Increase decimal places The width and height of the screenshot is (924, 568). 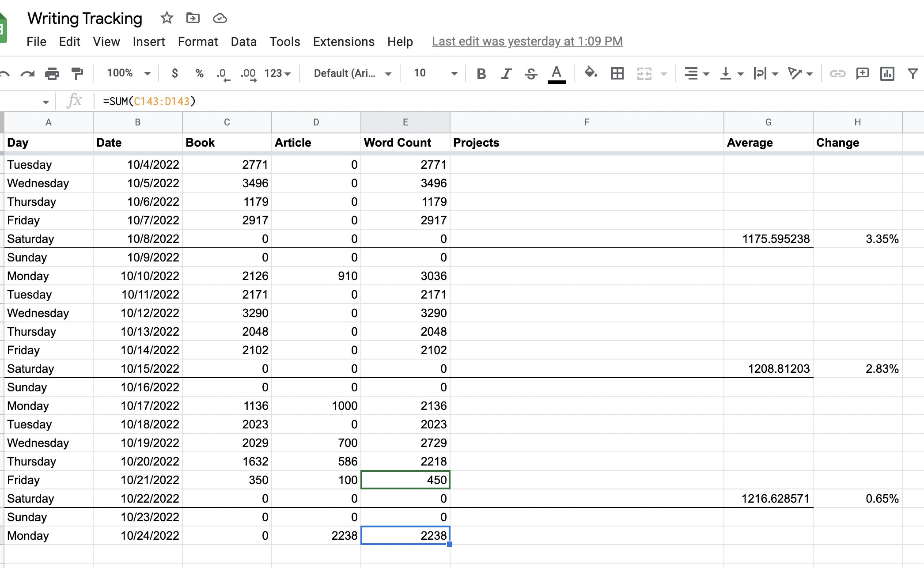click(x=249, y=74)
